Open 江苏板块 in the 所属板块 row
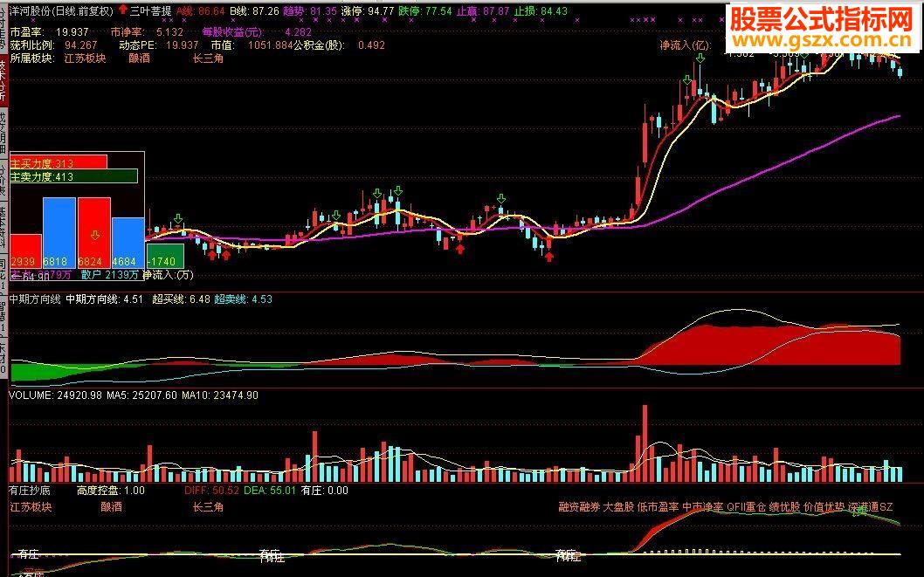 (85, 58)
